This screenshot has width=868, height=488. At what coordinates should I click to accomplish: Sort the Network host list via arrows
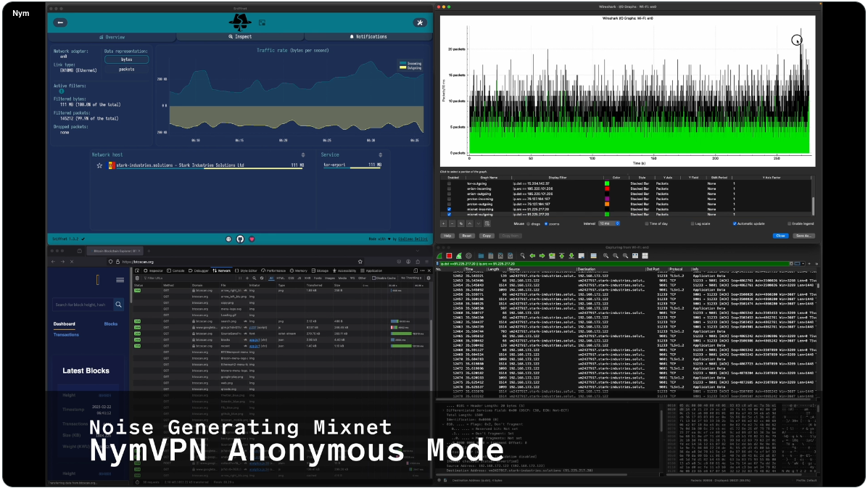click(x=303, y=154)
